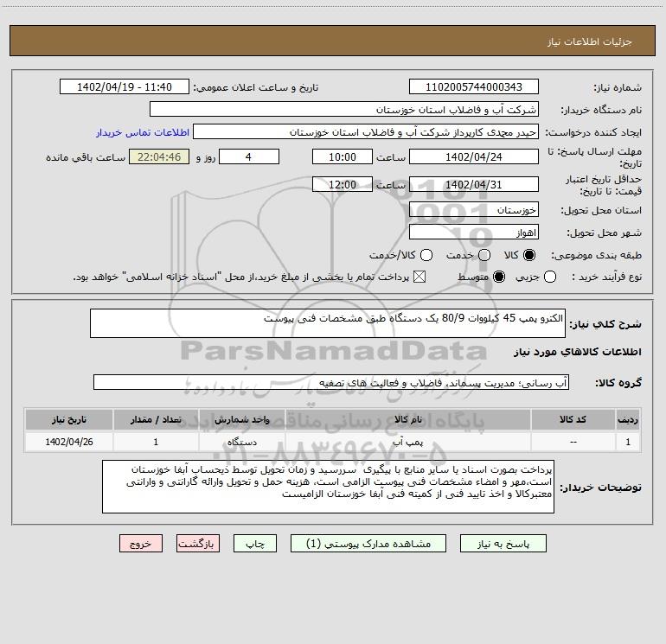Click the چاپ print button
This screenshot has height=644, width=666.
click(x=255, y=544)
